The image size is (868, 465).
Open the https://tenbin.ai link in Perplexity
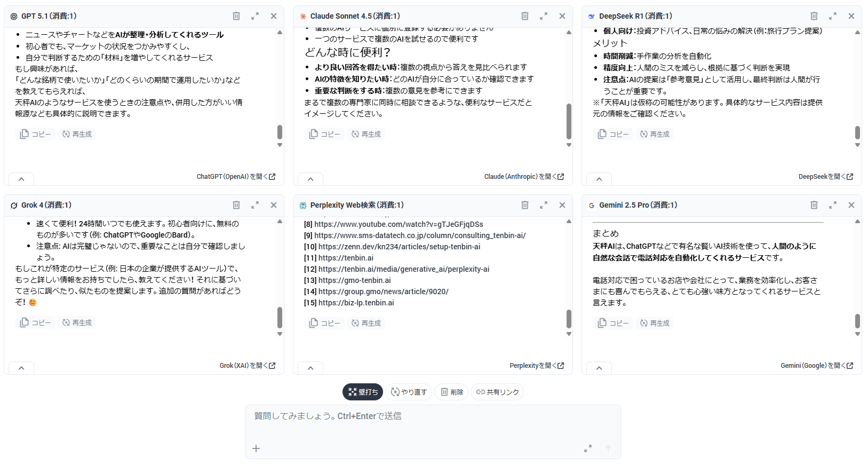(x=346, y=258)
